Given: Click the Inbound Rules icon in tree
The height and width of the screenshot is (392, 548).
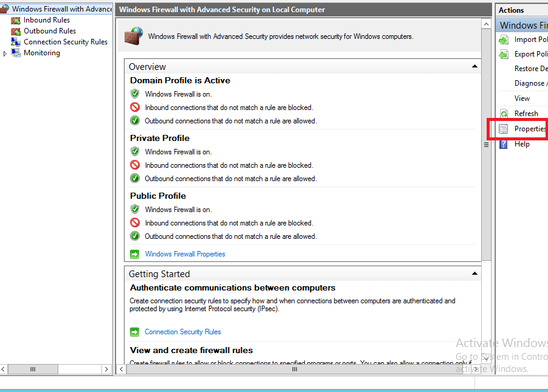Looking at the screenshot, I should click(x=16, y=20).
